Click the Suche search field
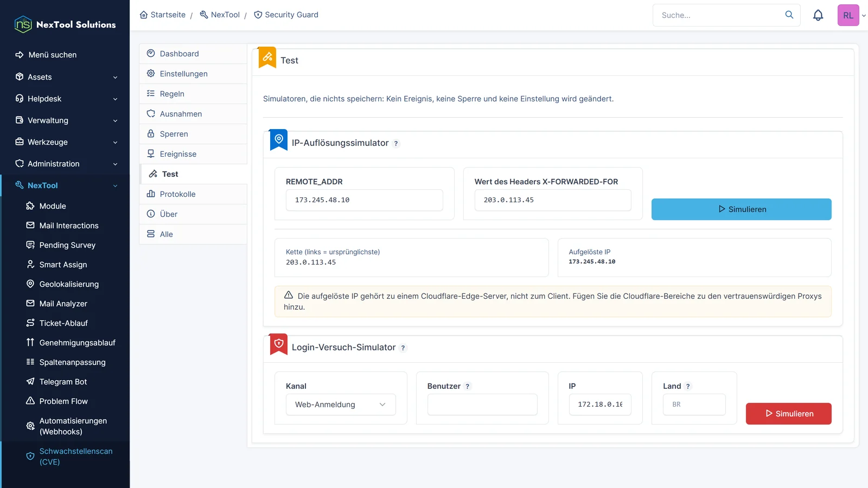This screenshot has height=488, width=868. [x=719, y=15]
